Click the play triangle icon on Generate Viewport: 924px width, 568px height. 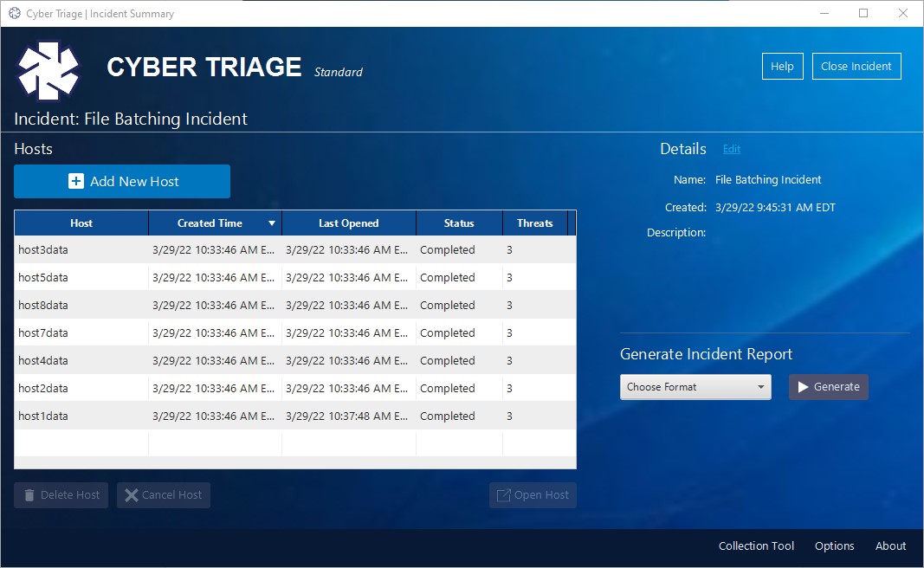point(803,387)
